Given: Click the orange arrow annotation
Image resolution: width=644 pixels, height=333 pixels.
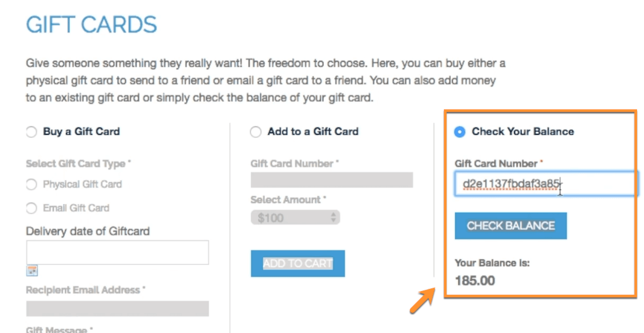Looking at the screenshot, I should tap(421, 300).
